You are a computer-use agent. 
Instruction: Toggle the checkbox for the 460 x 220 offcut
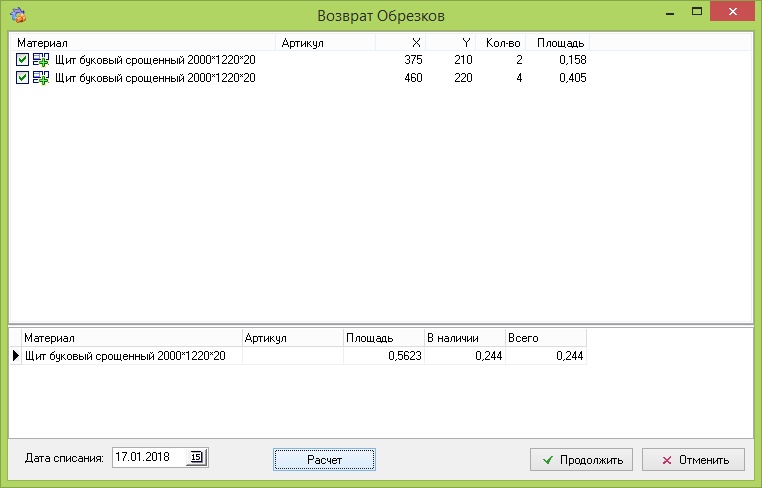click(x=23, y=78)
